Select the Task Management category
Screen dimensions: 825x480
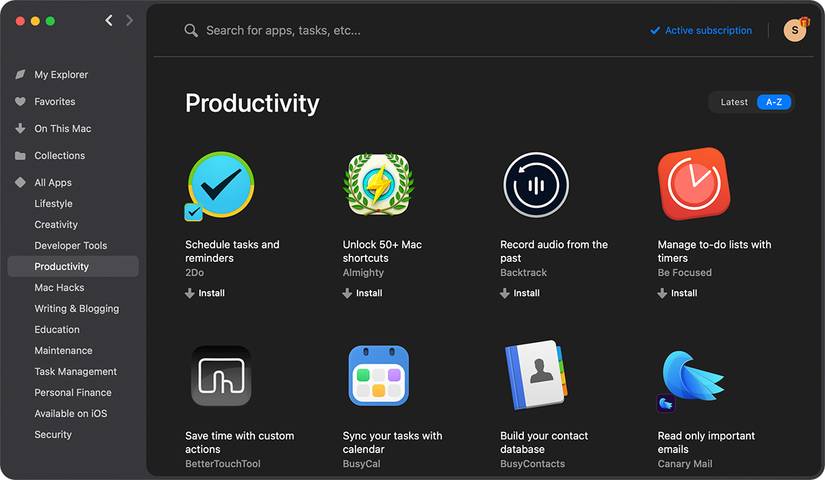(75, 372)
